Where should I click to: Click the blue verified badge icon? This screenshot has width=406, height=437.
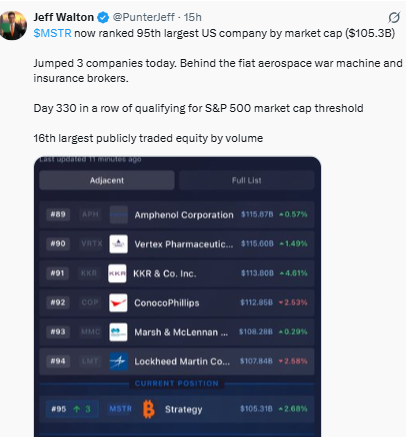(x=103, y=17)
